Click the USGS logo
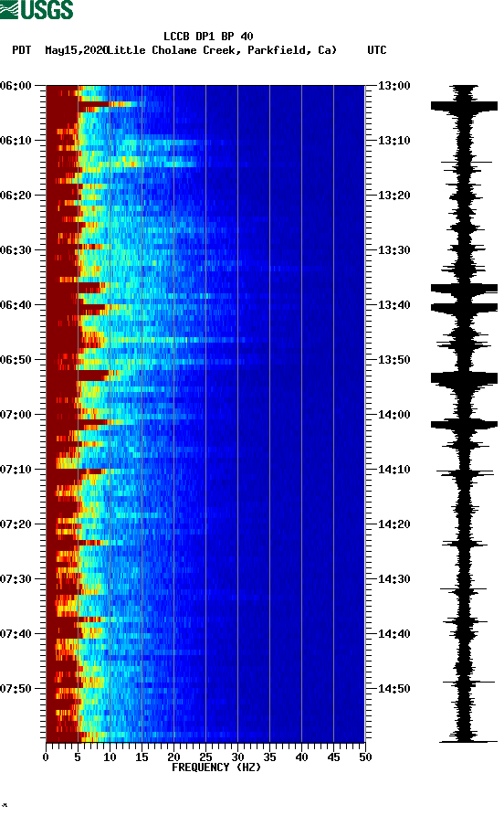This screenshot has width=504, height=815. pos(37,10)
